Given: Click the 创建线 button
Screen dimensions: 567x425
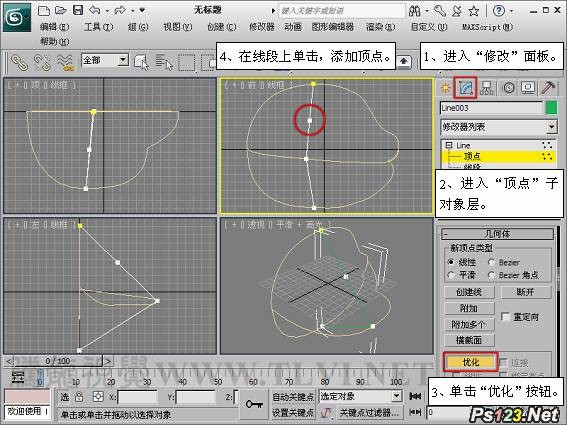Looking at the screenshot, I should pyautogui.click(x=469, y=292).
